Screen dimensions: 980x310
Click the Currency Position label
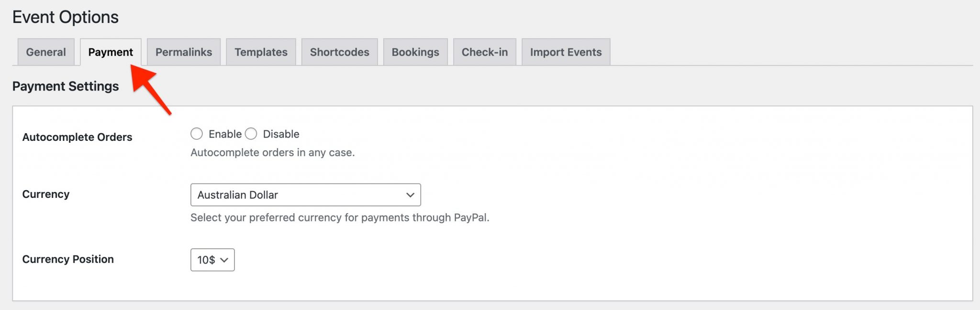coord(68,259)
